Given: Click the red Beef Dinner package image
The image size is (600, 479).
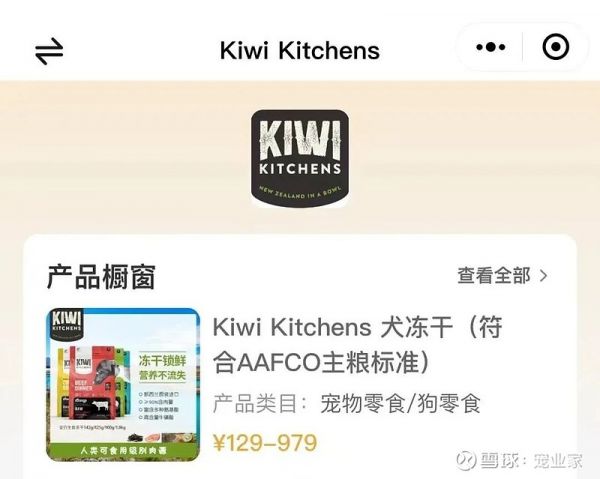Looking at the screenshot, I should click(92, 383).
